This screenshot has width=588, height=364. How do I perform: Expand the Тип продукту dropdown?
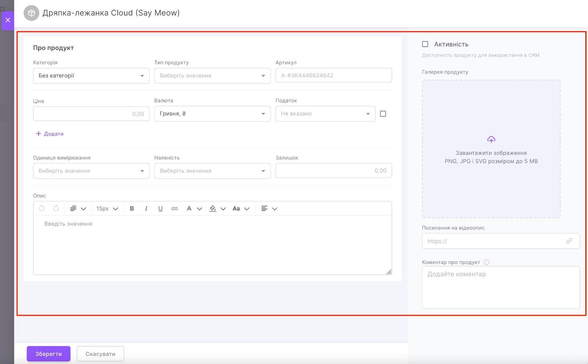point(212,76)
